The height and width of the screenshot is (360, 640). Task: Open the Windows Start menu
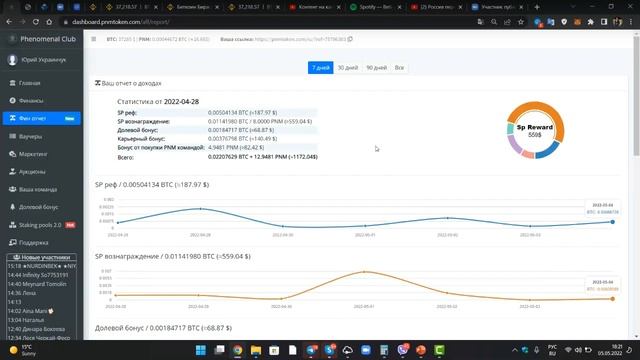pyautogui.click(x=201, y=350)
